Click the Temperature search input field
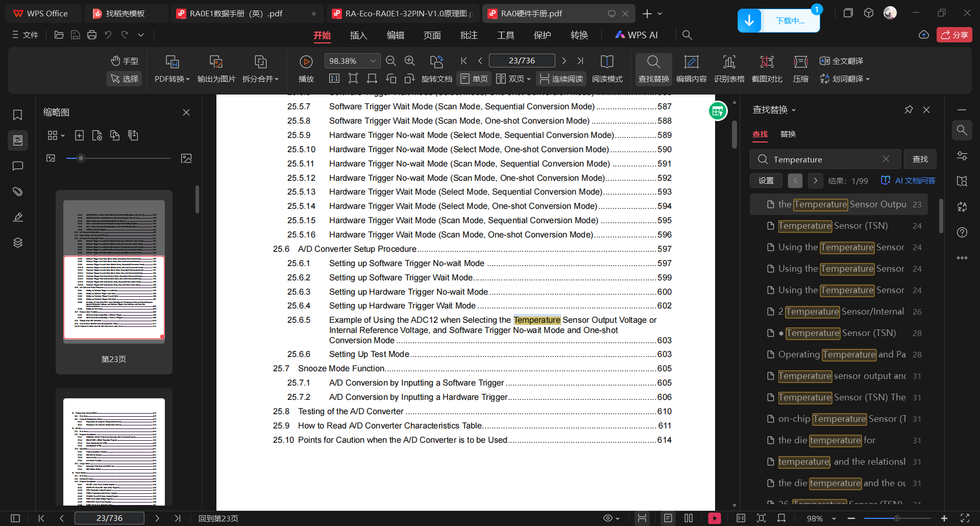This screenshot has height=526, width=980. (x=824, y=159)
